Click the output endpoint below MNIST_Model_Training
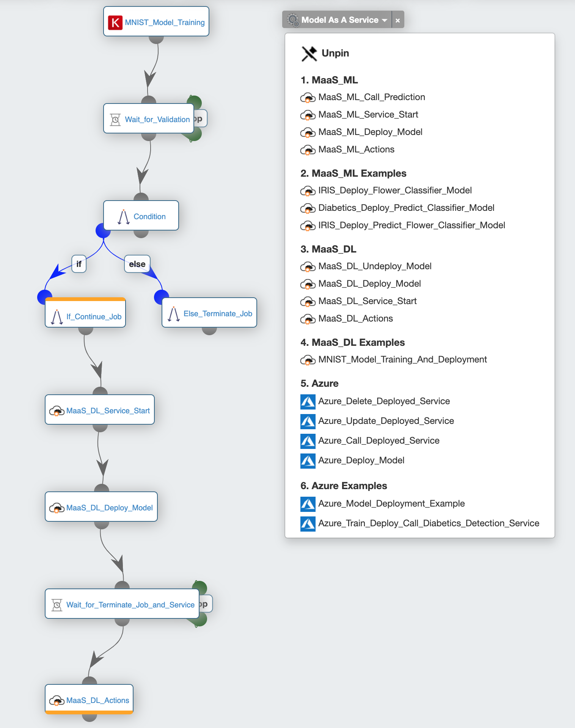This screenshot has height=728, width=575. tap(156, 39)
